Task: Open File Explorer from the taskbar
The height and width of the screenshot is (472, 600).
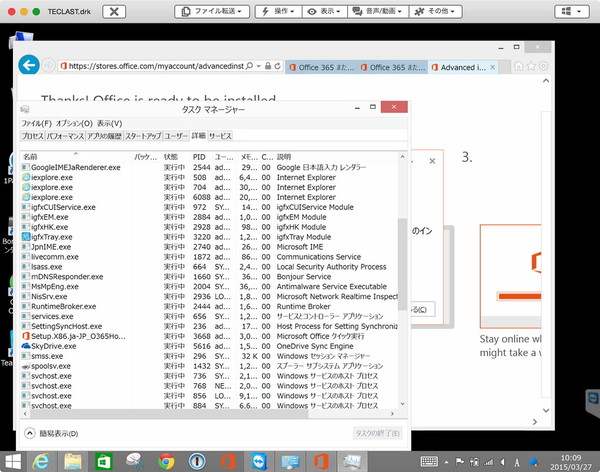Action: click(x=73, y=462)
